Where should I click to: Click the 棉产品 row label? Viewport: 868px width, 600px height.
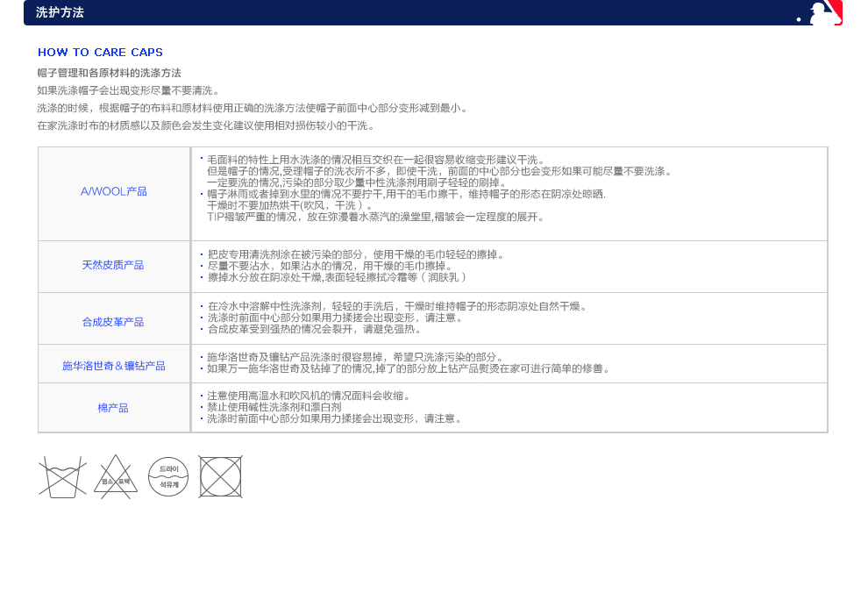[x=113, y=408]
